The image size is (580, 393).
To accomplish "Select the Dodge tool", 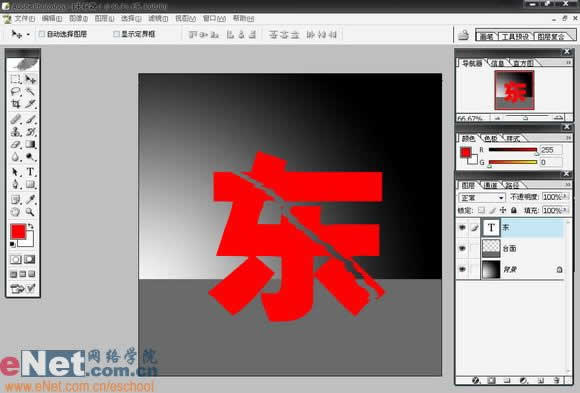I will click(x=30, y=157).
